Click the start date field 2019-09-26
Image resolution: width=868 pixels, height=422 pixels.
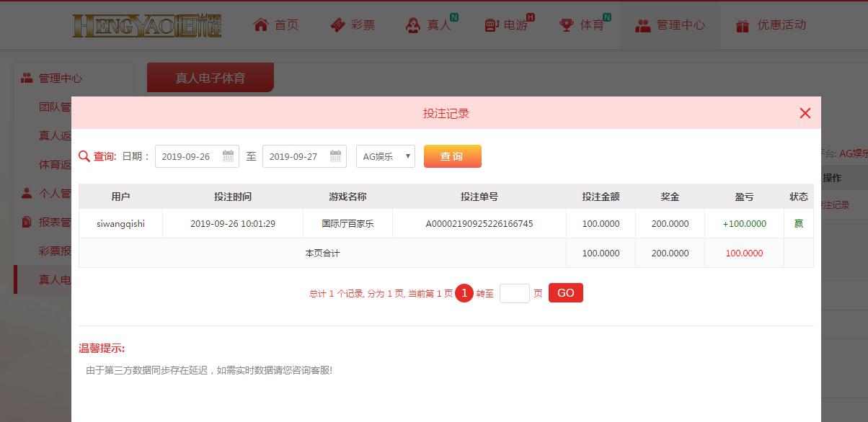(x=197, y=156)
